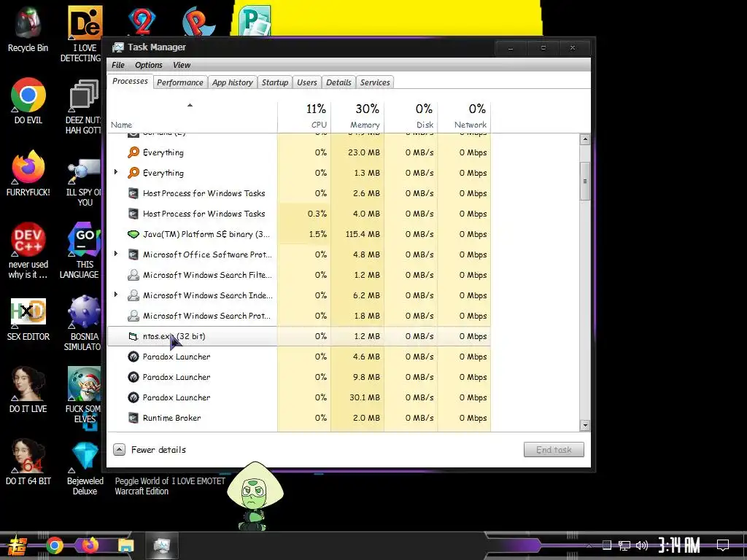
Task: Expand the Microsoft Windows Search Indexer process
Action: (x=116, y=295)
